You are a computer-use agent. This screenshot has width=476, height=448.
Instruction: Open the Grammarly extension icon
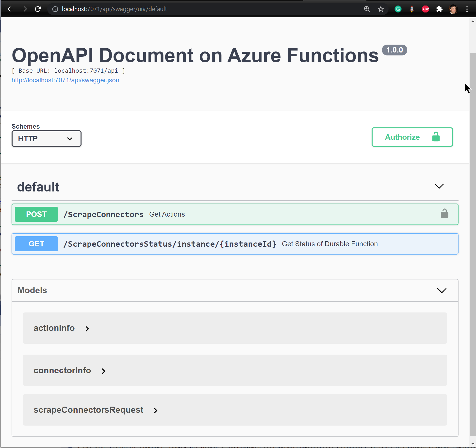(398, 9)
